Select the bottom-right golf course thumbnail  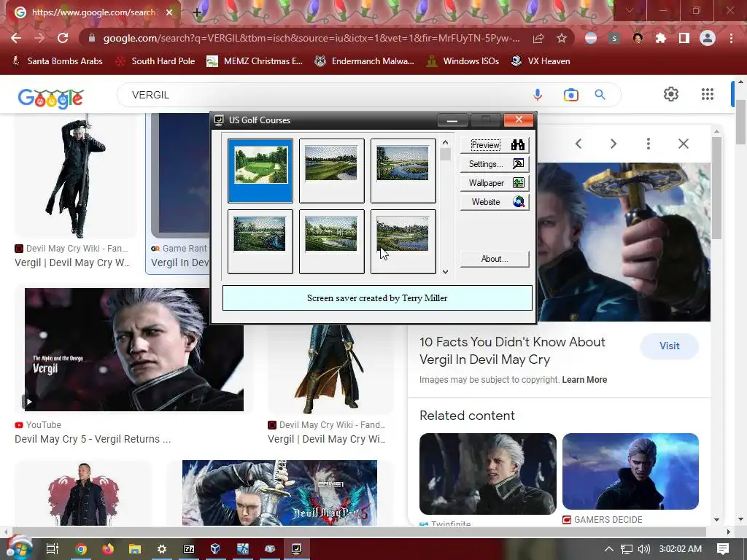pos(403,241)
